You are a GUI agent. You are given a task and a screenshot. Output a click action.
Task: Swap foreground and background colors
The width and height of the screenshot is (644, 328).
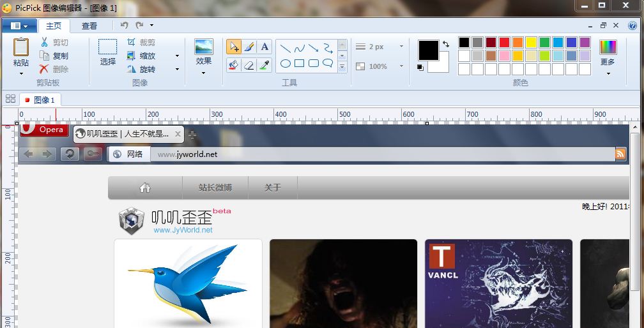coord(445,44)
